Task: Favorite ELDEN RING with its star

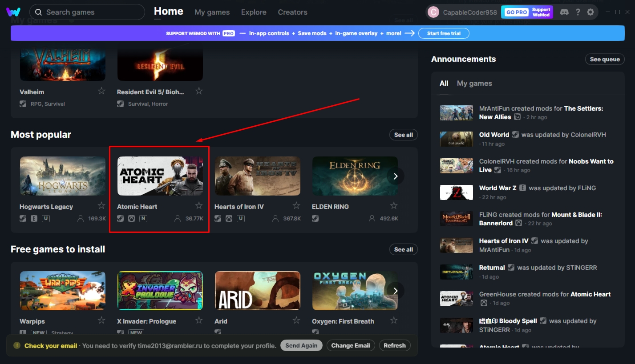Action: [394, 205]
